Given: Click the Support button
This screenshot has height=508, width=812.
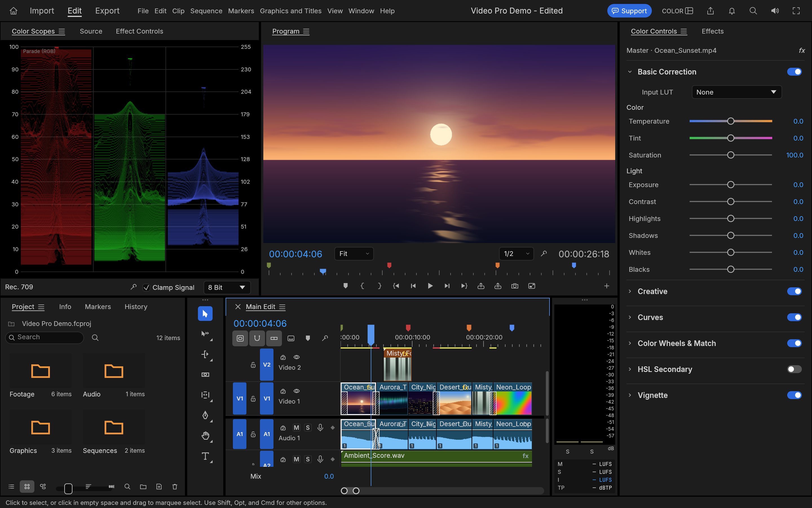Looking at the screenshot, I should tap(629, 11).
